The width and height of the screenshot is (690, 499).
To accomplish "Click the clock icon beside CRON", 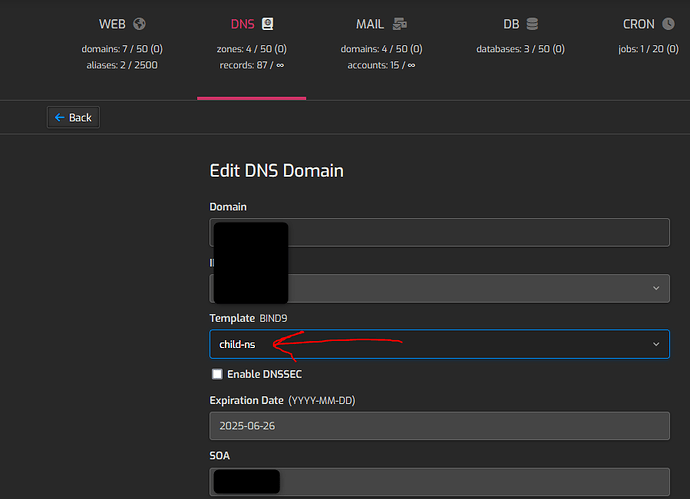I will pos(668,24).
